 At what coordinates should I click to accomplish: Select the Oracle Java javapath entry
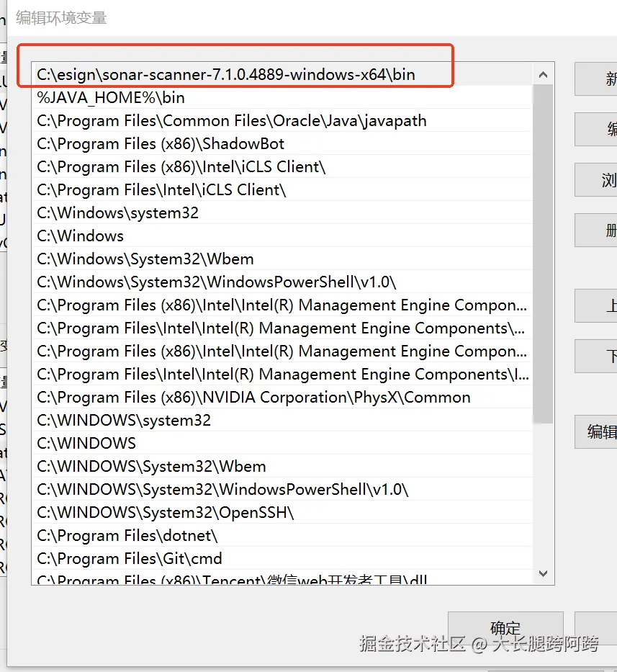point(282,120)
